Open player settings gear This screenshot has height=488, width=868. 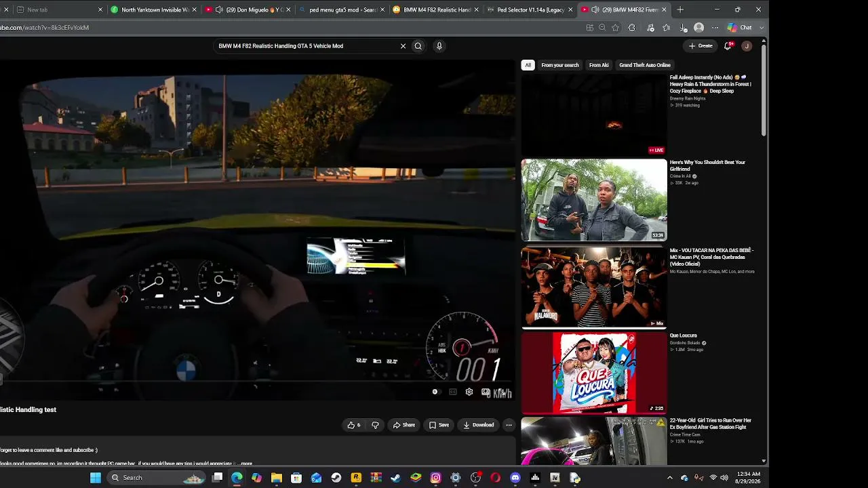point(469,392)
